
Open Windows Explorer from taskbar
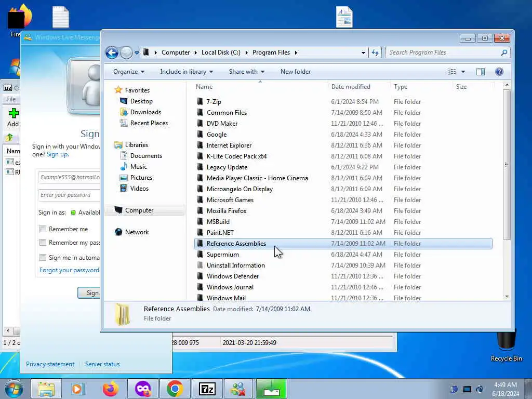click(46, 389)
